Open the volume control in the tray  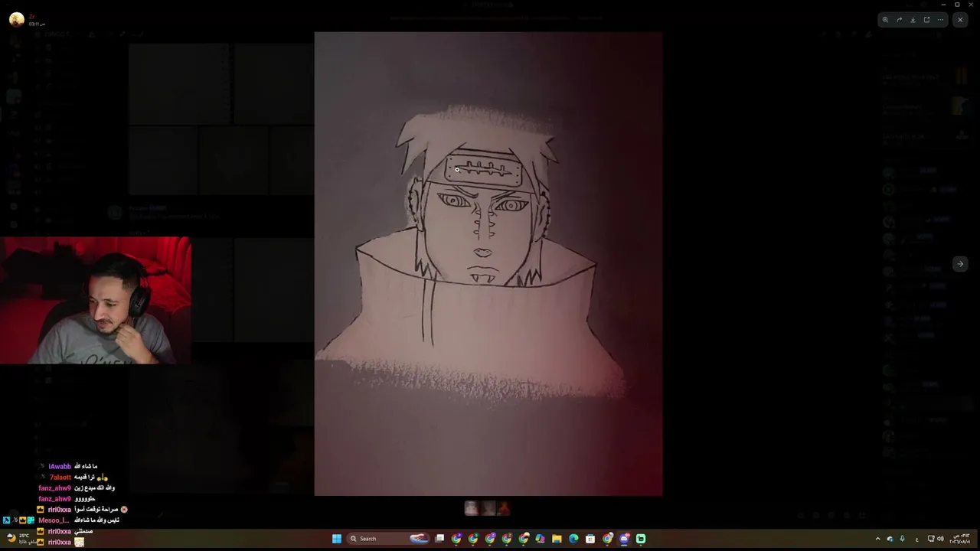tap(940, 539)
